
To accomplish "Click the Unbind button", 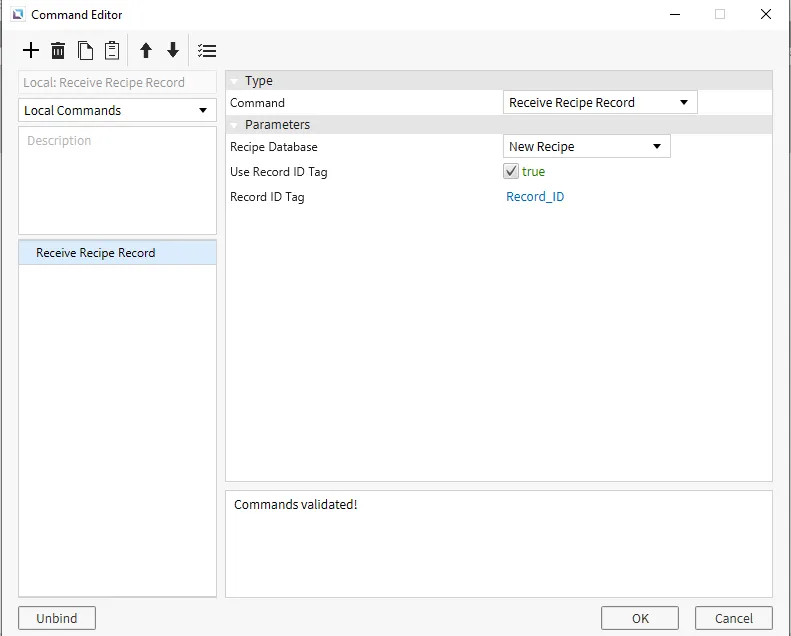I will click(x=57, y=618).
